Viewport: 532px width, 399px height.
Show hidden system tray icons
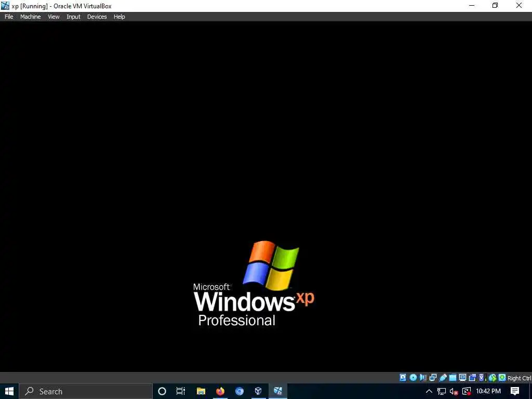[x=429, y=391]
